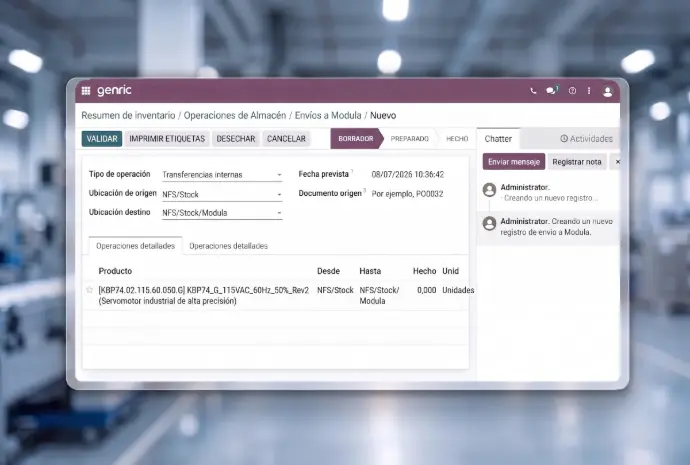Close the chatter composer with the X
The width and height of the screenshot is (690, 465).
point(617,162)
